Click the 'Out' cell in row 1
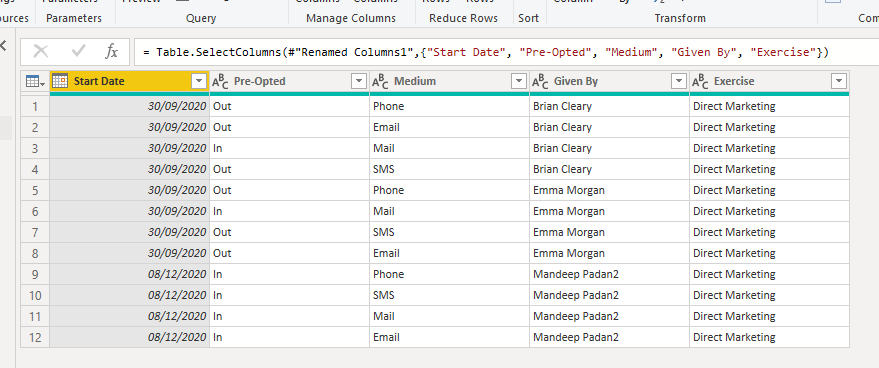The image size is (879, 368). 289,106
